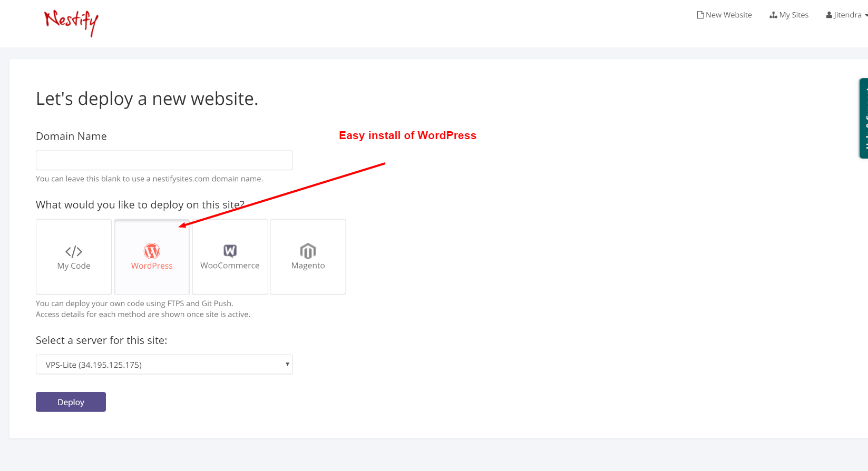The width and height of the screenshot is (868, 471).
Task: Choose Magento as the deployment platform
Action: [308, 257]
